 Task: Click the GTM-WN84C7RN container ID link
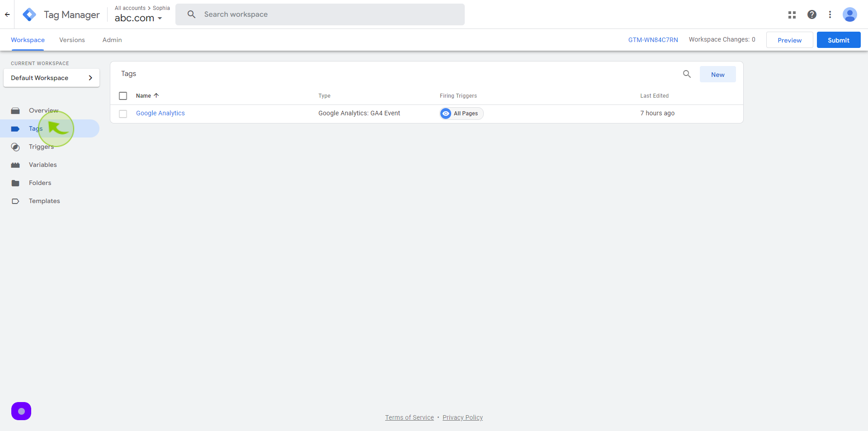tap(653, 40)
